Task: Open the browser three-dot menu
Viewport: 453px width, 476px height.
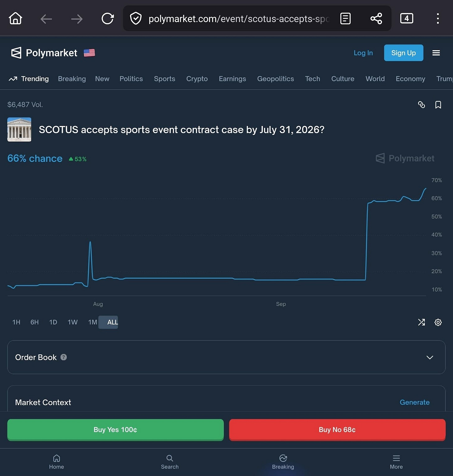Action: point(437,19)
